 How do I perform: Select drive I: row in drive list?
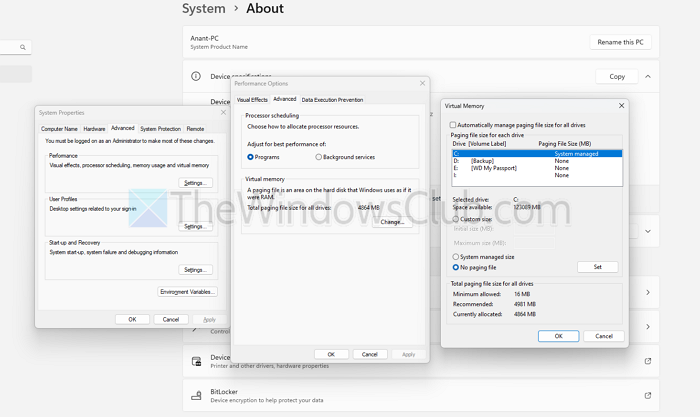(x=537, y=175)
